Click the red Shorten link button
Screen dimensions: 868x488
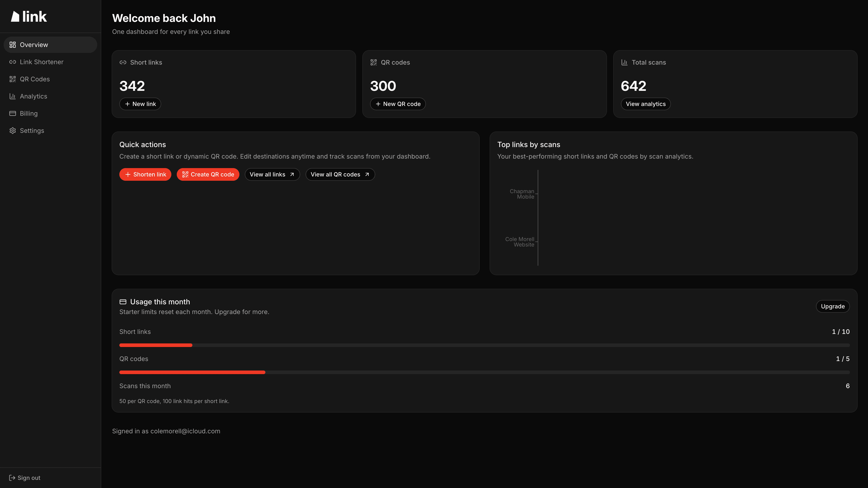tap(145, 174)
